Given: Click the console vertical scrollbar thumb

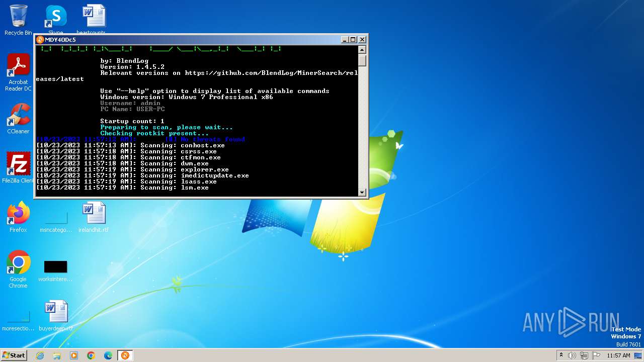Looking at the screenshot, I should [x=362, y=60].
